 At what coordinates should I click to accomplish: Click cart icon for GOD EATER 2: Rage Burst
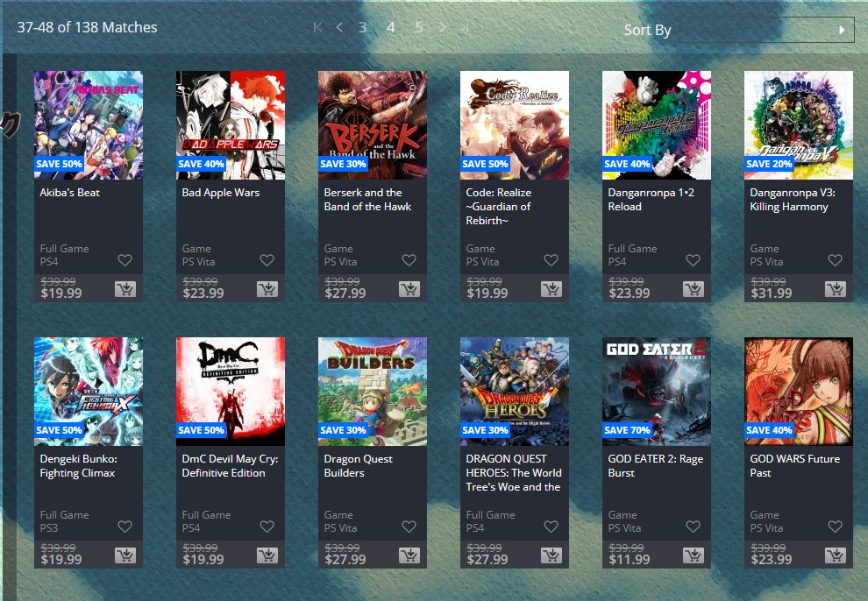click(x=693, y=555)
